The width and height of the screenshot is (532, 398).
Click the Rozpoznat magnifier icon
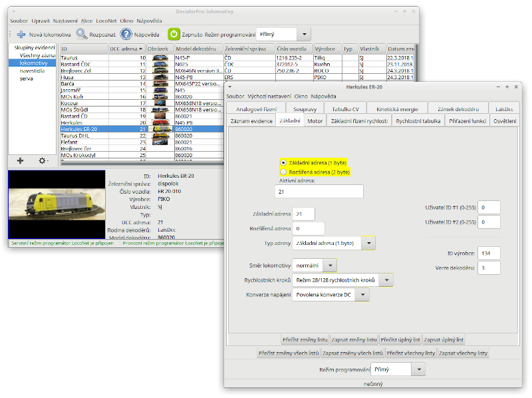point(82,34)
